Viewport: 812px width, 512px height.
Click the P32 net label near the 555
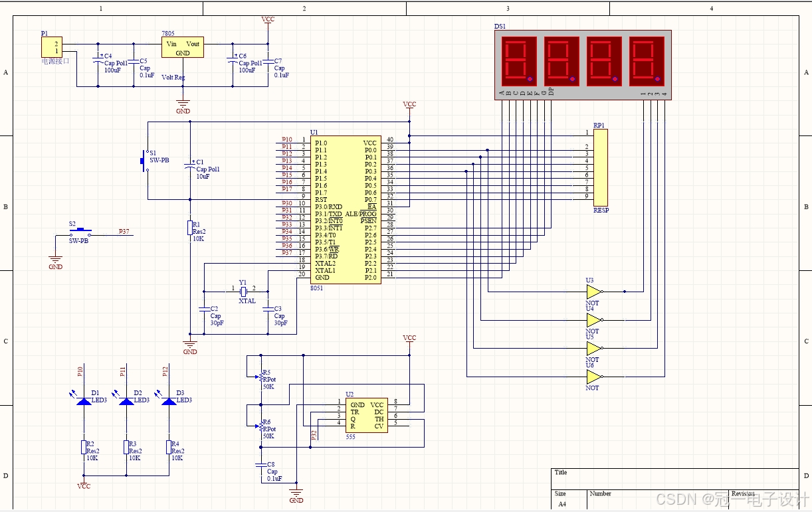(x=314, y=435)
